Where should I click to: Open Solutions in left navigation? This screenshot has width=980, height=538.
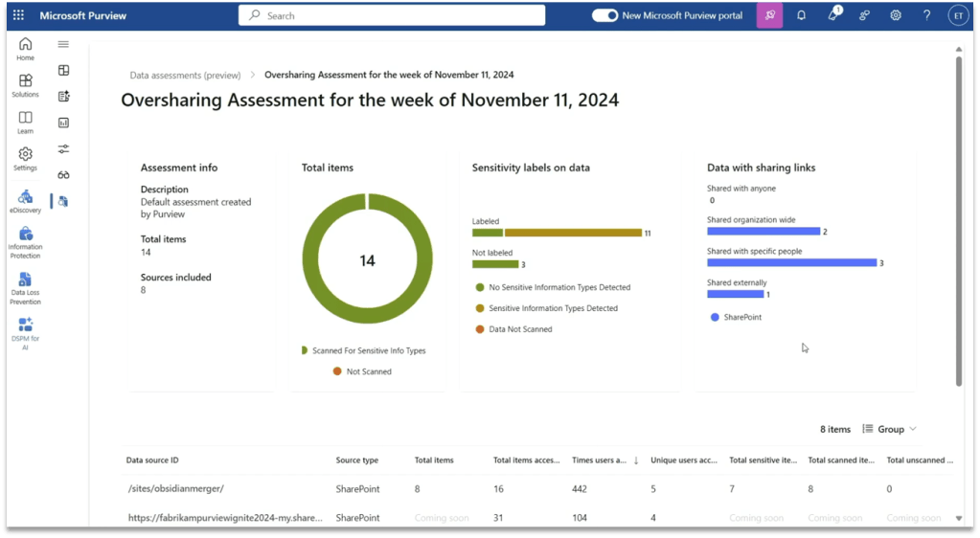tap(25, 85)
